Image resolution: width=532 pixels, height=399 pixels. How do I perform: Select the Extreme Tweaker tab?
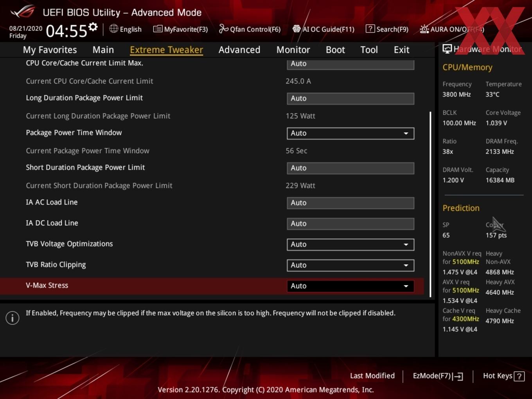166,50
